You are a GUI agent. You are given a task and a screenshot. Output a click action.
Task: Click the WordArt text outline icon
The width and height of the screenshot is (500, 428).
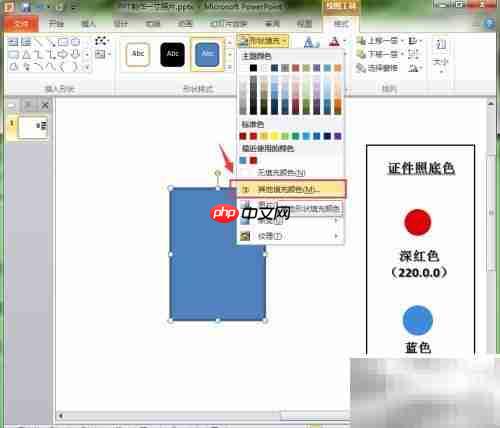point(334,42)
